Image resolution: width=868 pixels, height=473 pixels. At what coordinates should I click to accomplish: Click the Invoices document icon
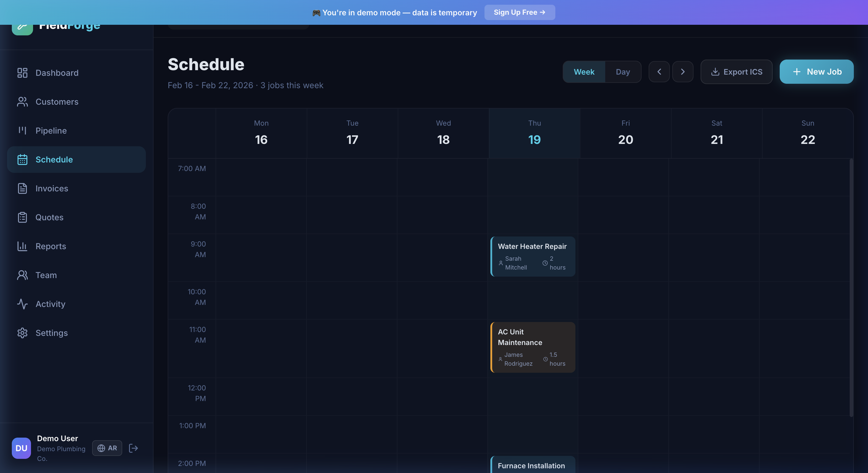point(22,188)
